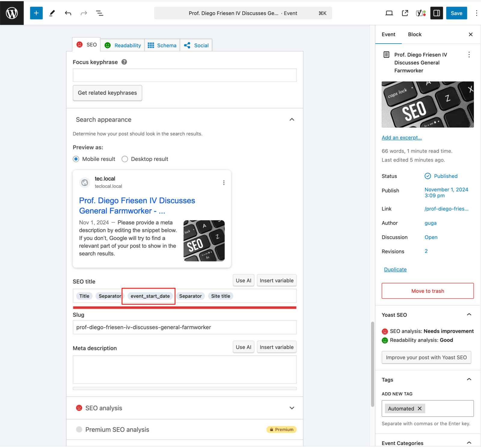Select the Desktop result radio button
The image size is (481, 448).
pyautogui.click(x=125, y=159)
